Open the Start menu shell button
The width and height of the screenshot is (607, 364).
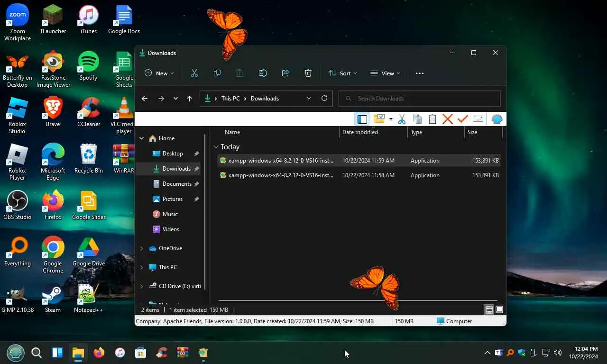[15, 353]
